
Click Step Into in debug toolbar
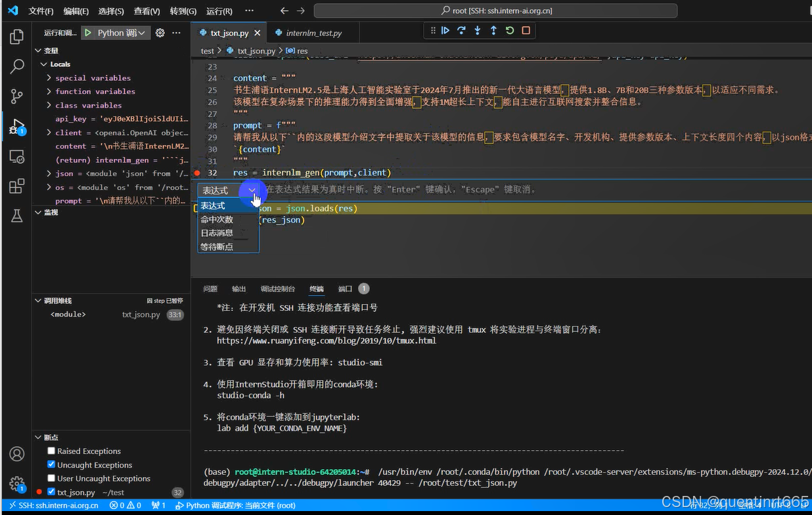pos(478,30)
